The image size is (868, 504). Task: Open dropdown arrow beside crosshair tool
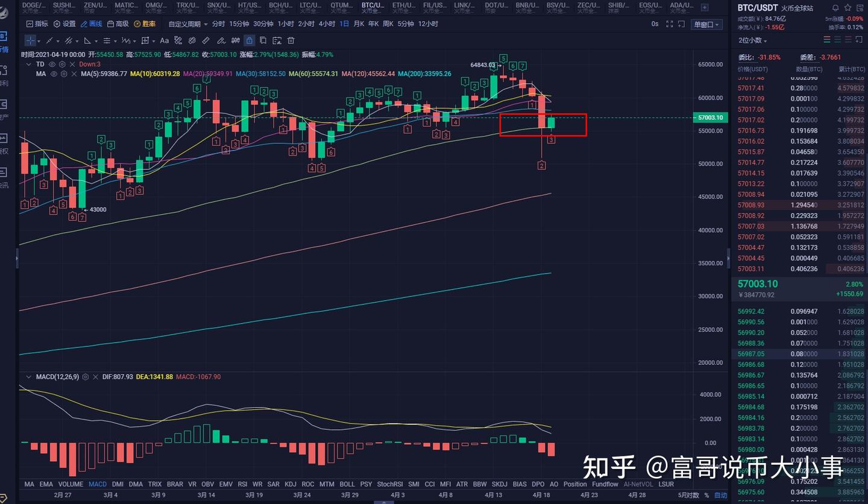click(x=40, y=41)
